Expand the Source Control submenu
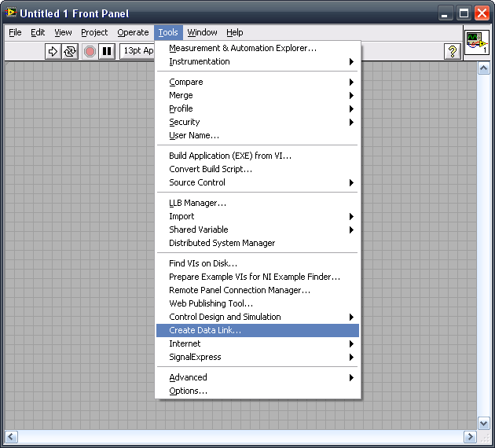Screen dimensions: 495x448 258,182
